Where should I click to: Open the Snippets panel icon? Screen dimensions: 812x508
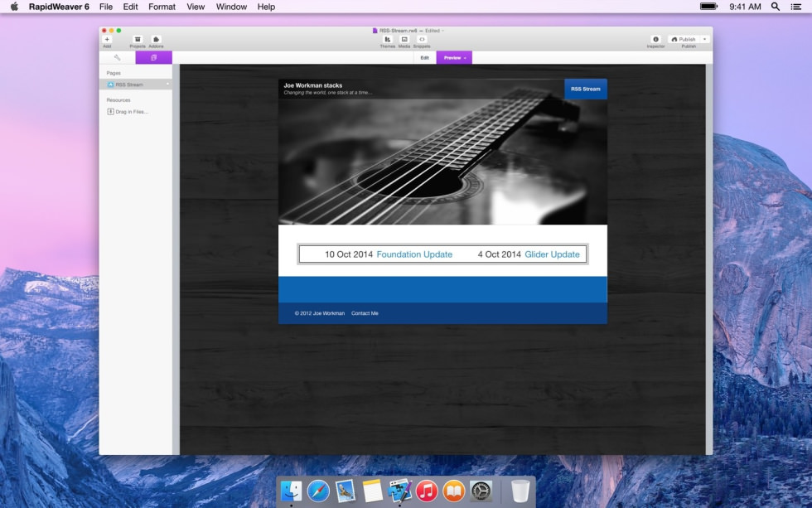(x=422, y=40)
